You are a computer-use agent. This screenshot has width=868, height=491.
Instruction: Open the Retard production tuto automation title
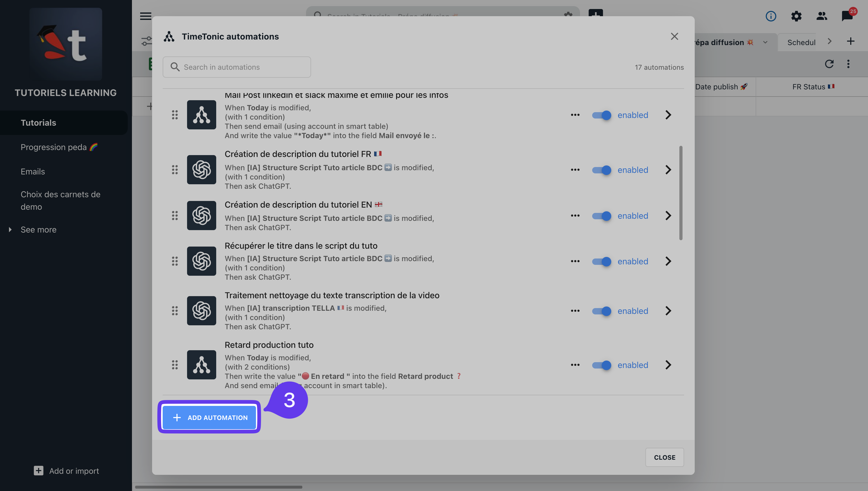[269, 345]
